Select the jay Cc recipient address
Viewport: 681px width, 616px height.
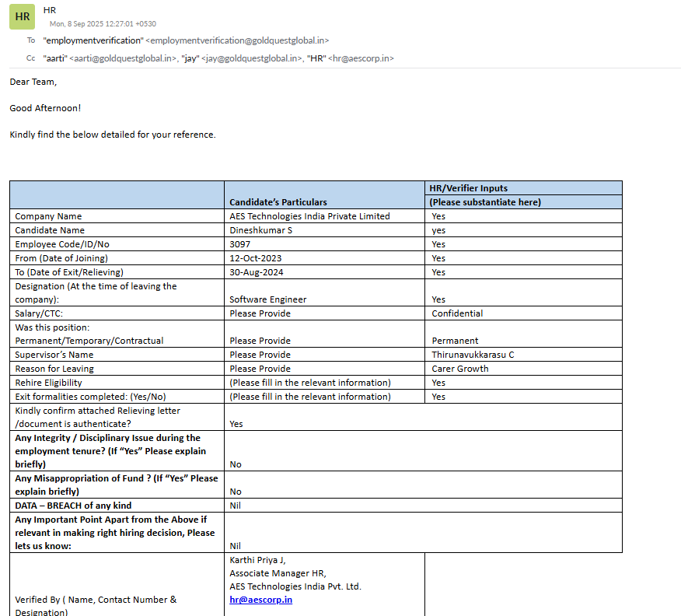click(x=241, y=58)
